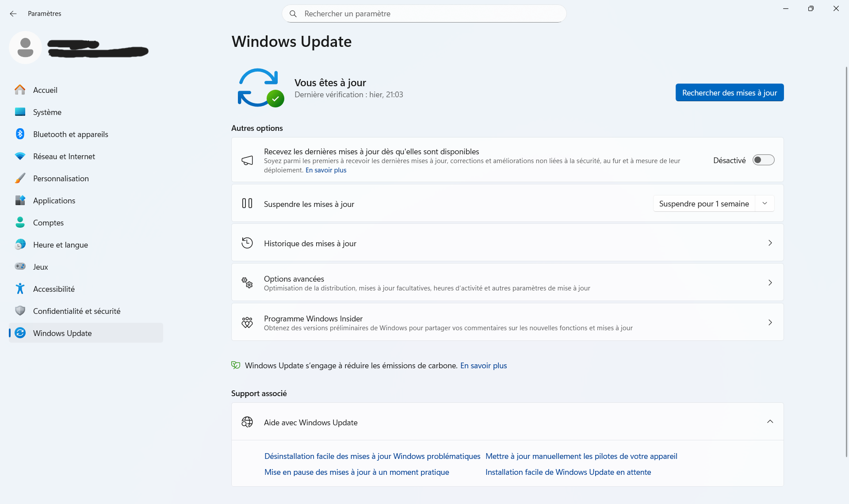Screen dimensions: 849x504
Task: Click 'Rechercher des mises à jour' button
Action: 729,92
